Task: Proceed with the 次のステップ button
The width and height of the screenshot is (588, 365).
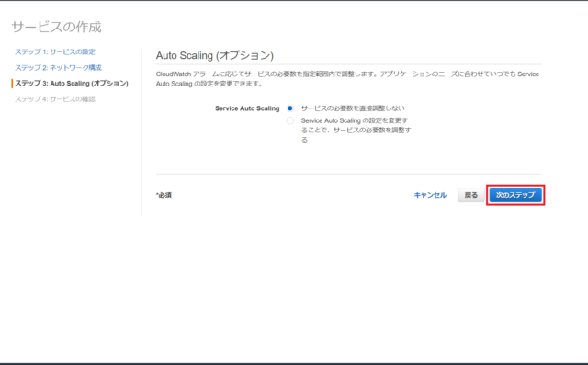Action: 515,195
